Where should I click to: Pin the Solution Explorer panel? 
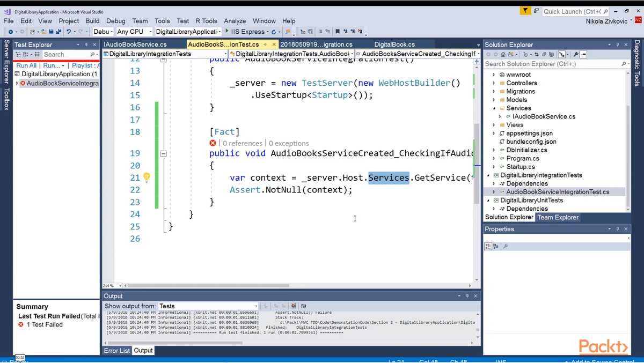click(617, 45)
